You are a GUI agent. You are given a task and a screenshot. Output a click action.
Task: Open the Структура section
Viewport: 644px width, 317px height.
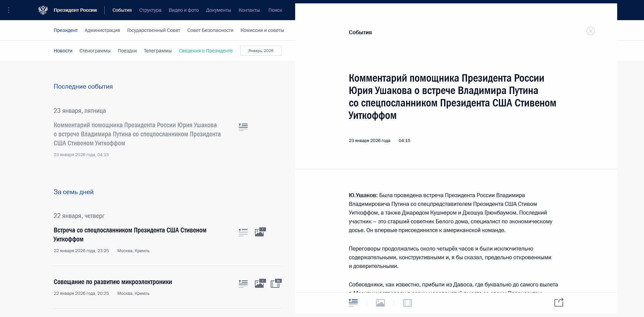pos(150,10)
